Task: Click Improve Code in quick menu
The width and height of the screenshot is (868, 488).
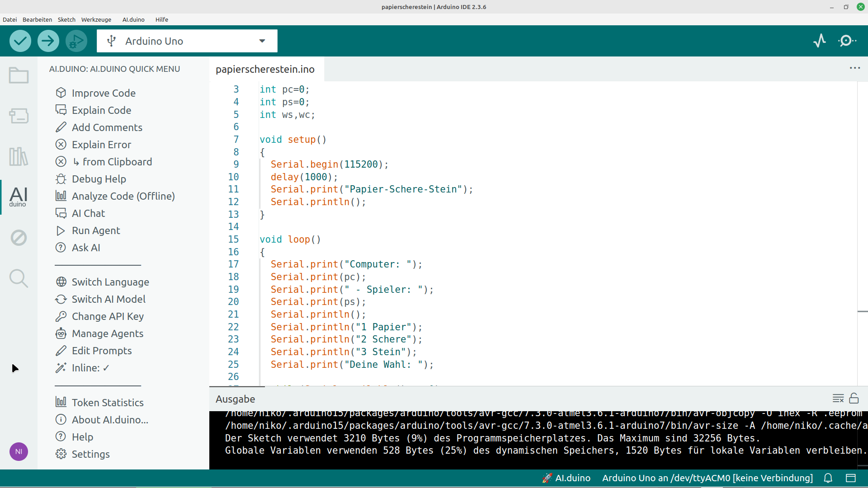Action: tap(104, 93)
